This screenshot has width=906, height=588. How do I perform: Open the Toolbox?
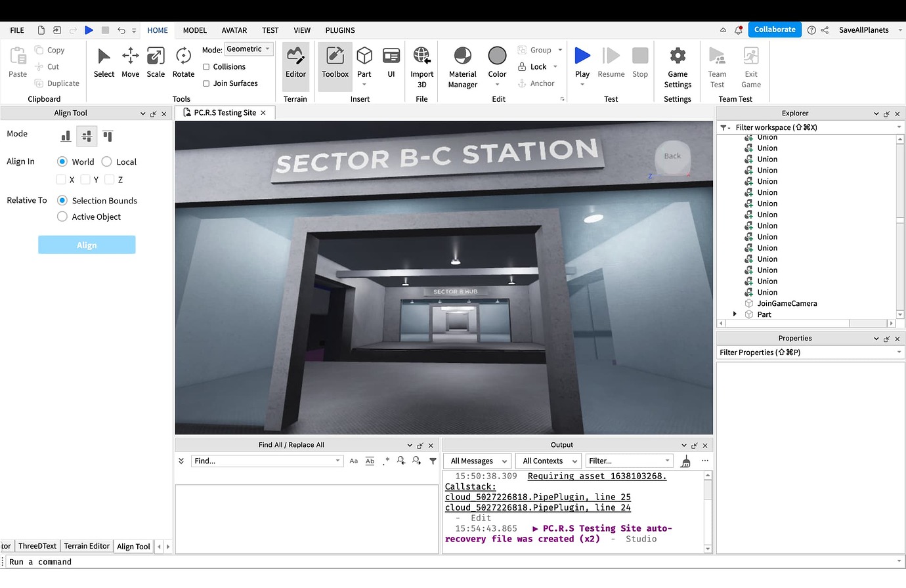point(335,62)
